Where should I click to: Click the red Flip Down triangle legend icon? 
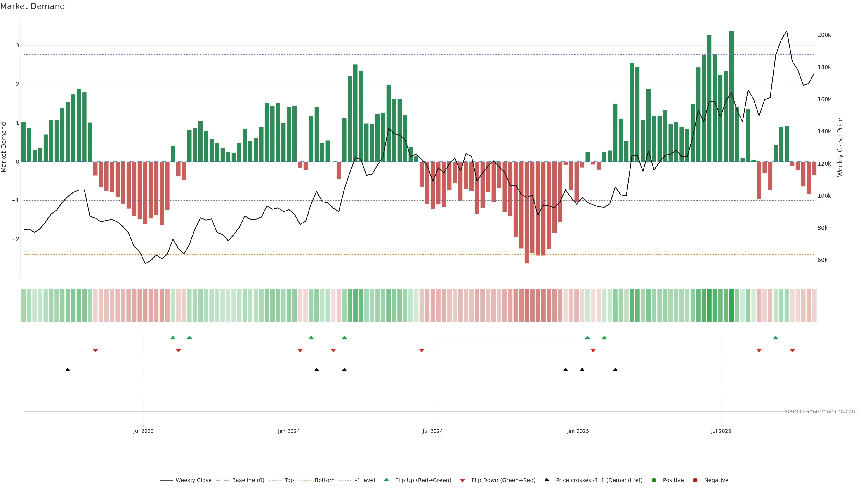(463, 481)
